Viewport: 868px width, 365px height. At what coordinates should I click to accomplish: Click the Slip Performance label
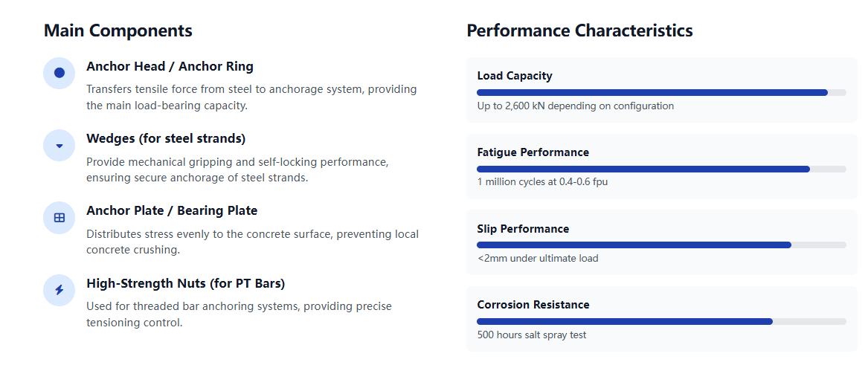tap(523, 229)
